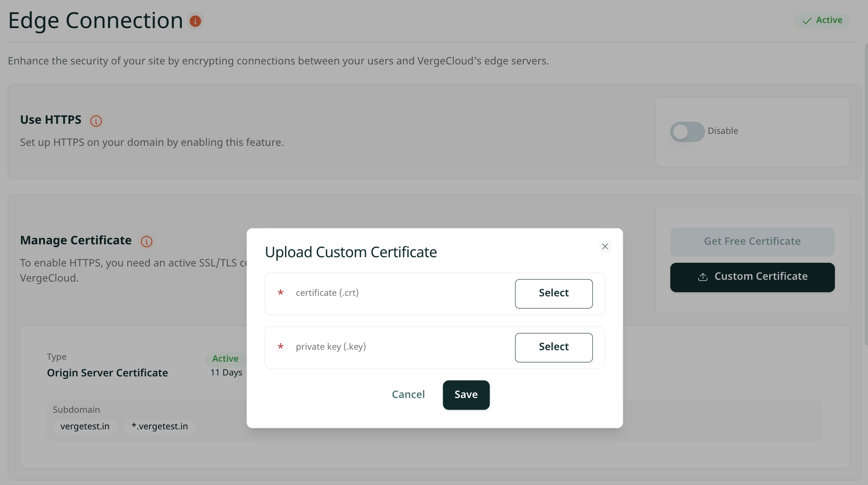Click Get Free Certificate button
The image size is (868, 485).
pyautogui.click(x=752, y=242)
